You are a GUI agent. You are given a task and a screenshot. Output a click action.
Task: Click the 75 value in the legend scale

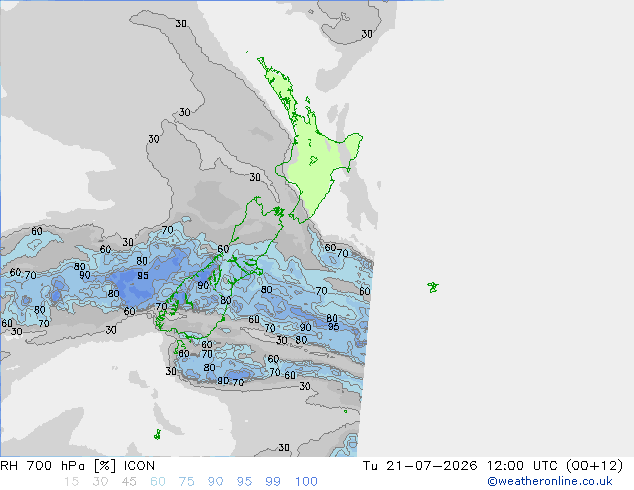187,482
